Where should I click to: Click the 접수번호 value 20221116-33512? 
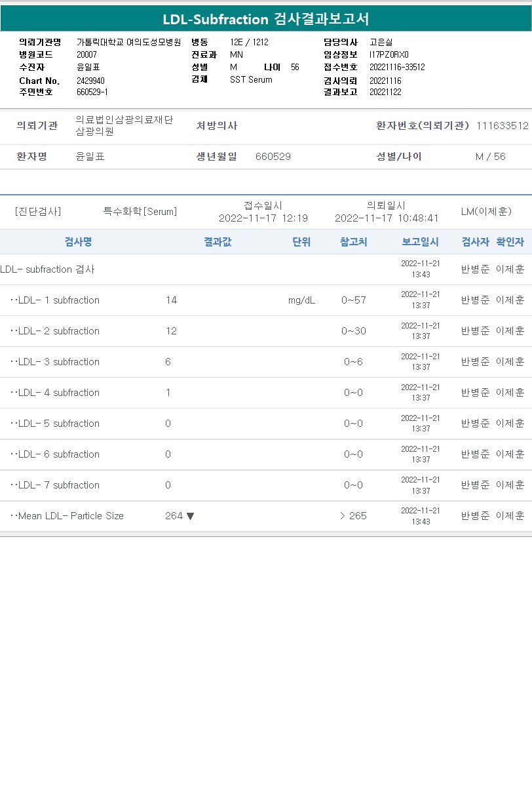[x=397, y=67]
